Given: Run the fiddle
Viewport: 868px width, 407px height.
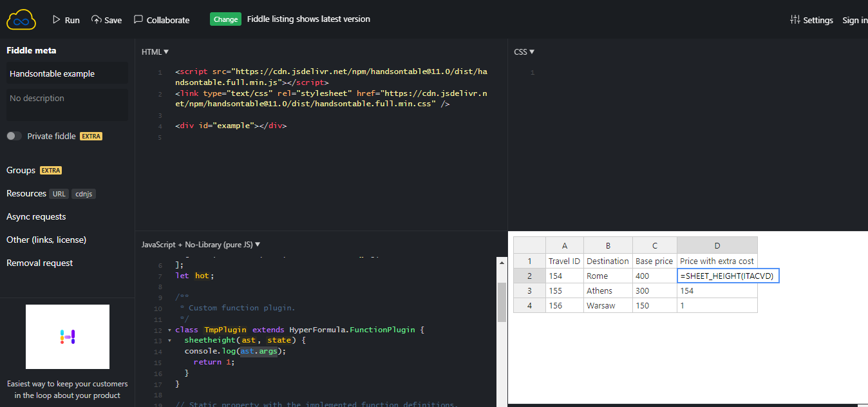Looking at the screenshot, I should click(x=66, y=20).
